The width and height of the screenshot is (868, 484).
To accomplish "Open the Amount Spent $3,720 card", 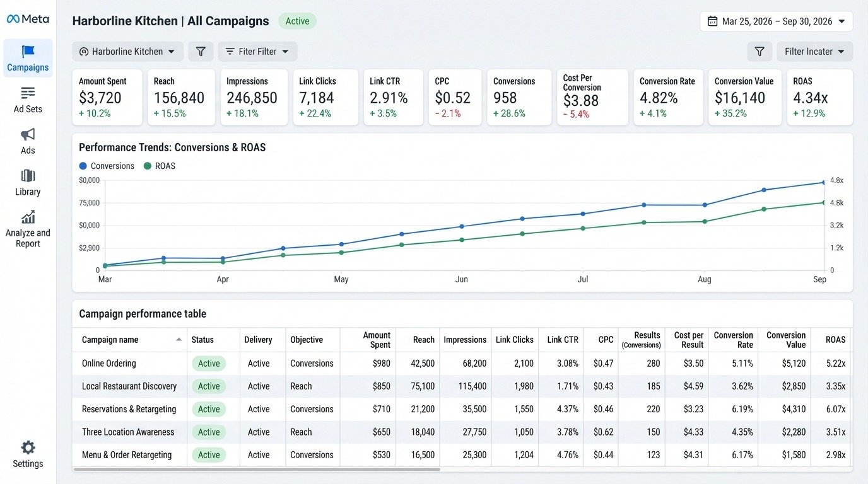I will click(x=107, y=97).
